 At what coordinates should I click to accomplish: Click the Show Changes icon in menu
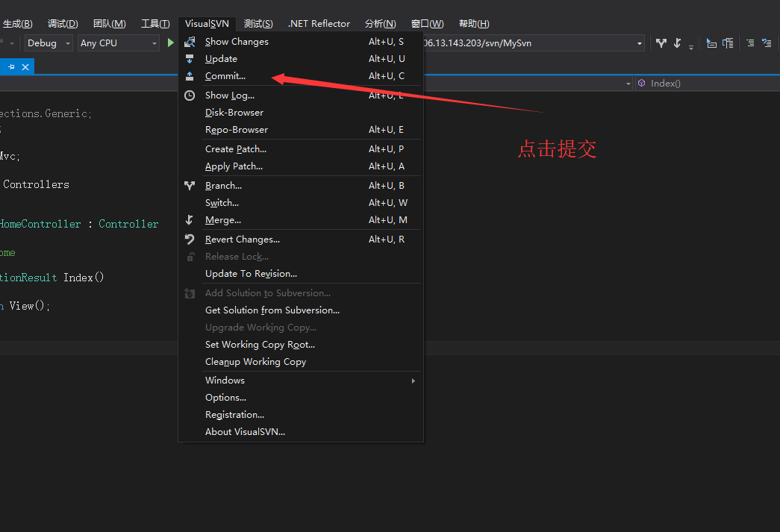(190, 42)
